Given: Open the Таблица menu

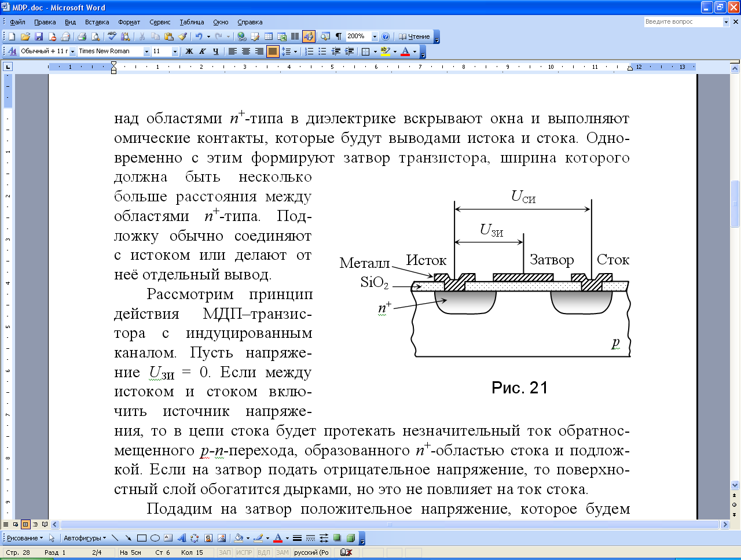Looking at the screenshot, I should point(192,22).
